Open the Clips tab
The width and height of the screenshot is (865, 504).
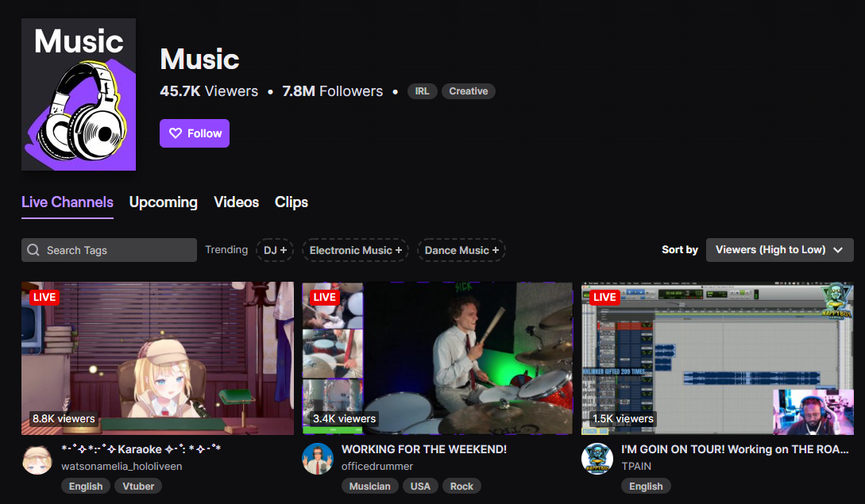coord(291,202)
